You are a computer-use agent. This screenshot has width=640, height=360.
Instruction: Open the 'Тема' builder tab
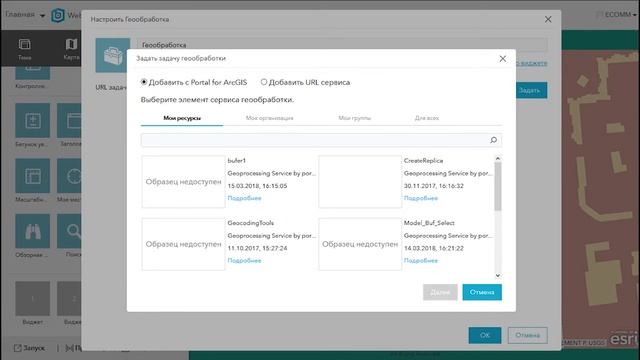pos(24,49)
